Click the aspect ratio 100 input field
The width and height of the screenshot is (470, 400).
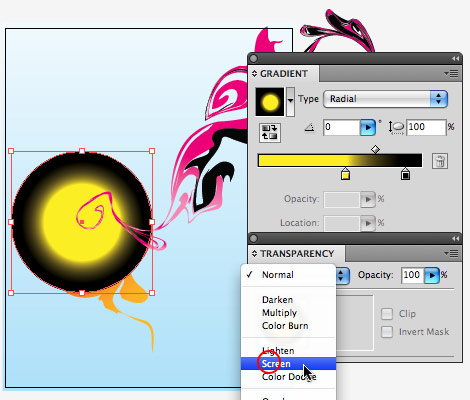coord(426,127)
